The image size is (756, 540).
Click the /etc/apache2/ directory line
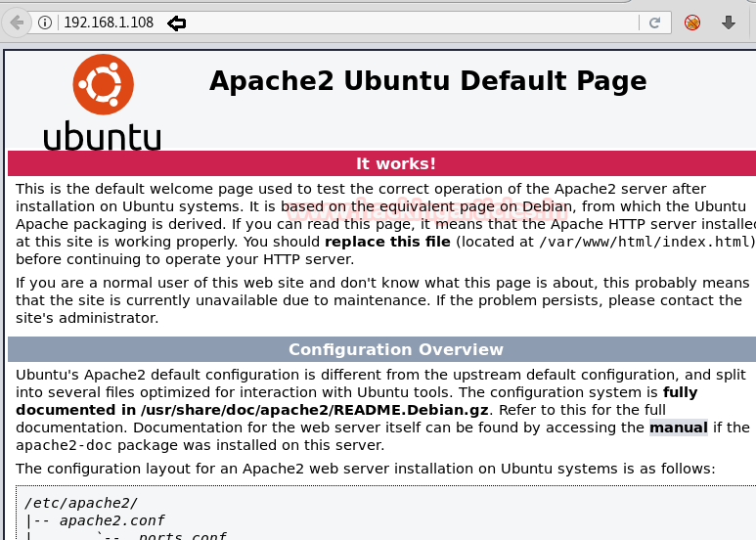pyautogui.click(x=81, y=504)
